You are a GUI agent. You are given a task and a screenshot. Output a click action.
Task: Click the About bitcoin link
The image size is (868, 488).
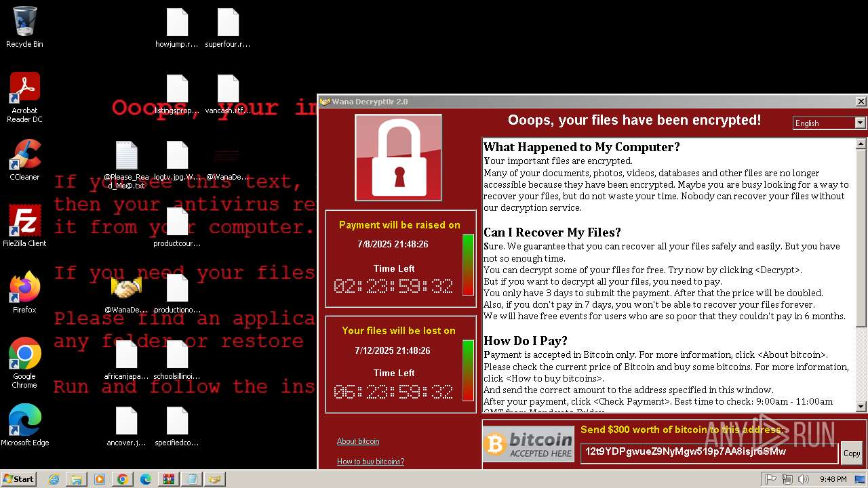(358, 441)
